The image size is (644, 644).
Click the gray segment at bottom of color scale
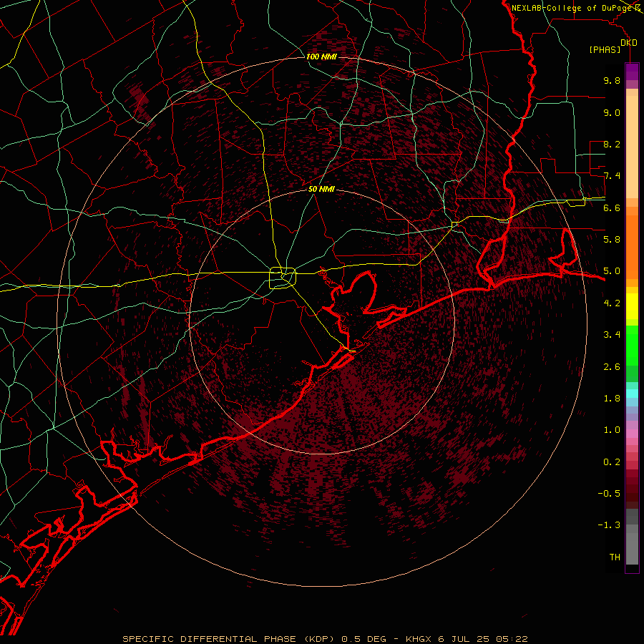[x=632, y=548]
